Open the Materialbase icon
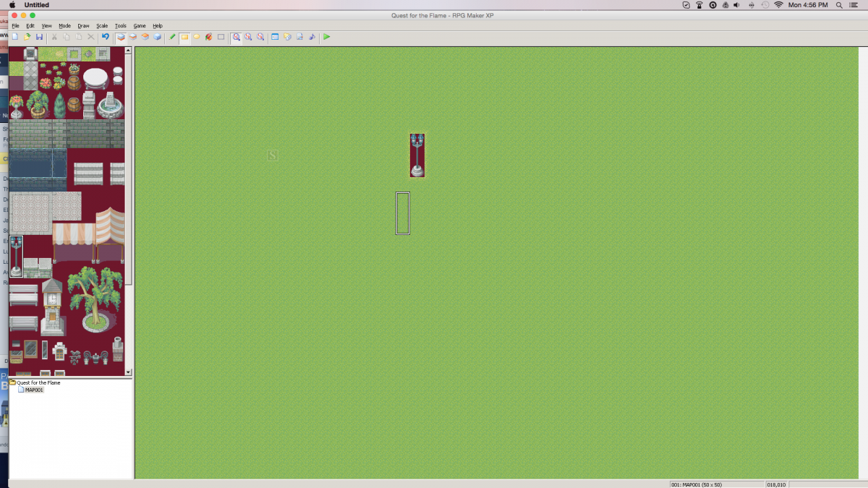 pos(287,37)
